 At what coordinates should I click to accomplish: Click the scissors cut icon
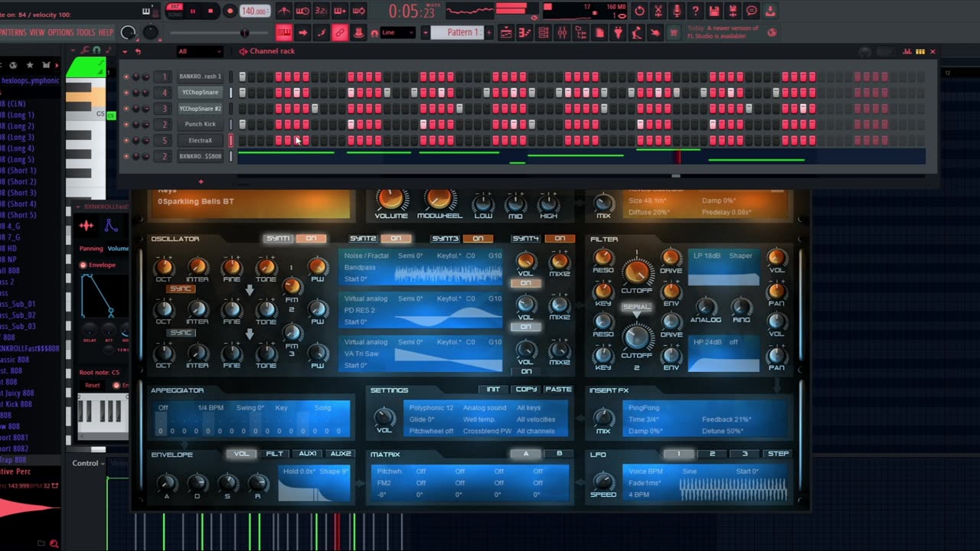click(658, 11)
